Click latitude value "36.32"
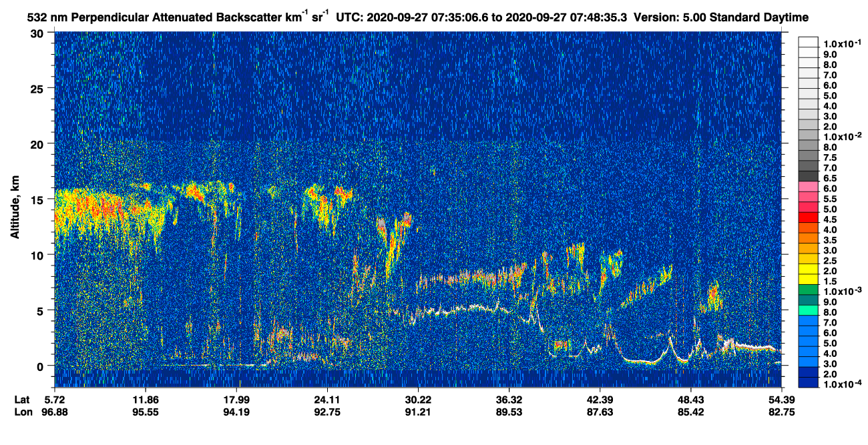The image size is (868, 445). tap(509, 400)
